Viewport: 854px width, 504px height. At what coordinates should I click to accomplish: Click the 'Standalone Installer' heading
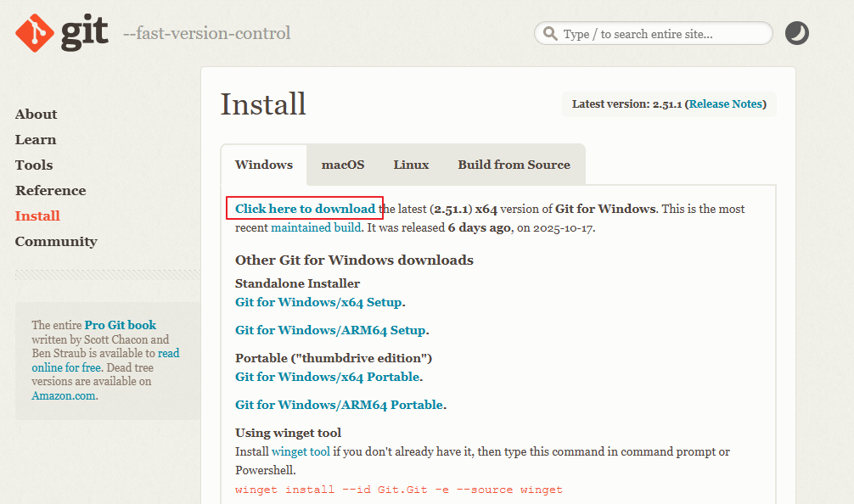coord(297,283)
